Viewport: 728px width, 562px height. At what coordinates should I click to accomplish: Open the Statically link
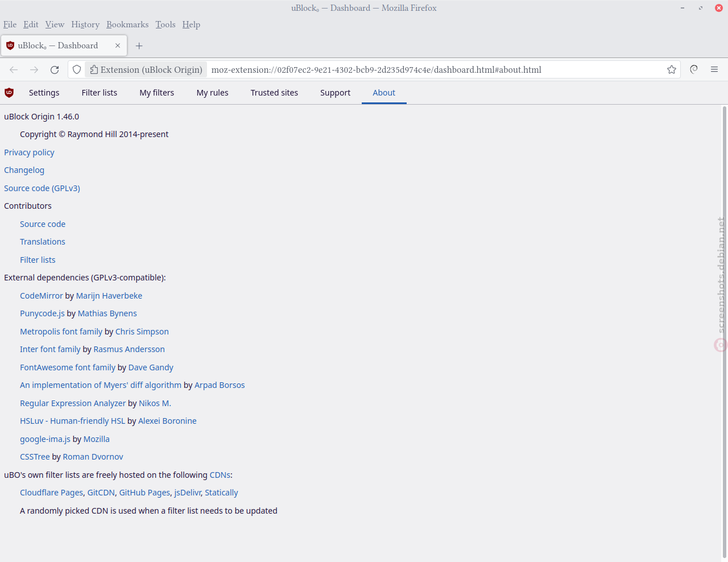[221, 493]
